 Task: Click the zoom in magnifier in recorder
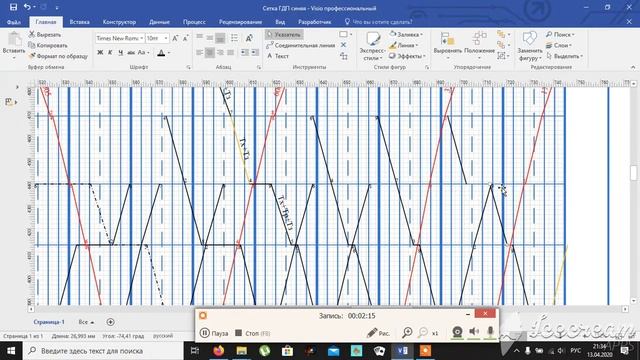point(407,333)
